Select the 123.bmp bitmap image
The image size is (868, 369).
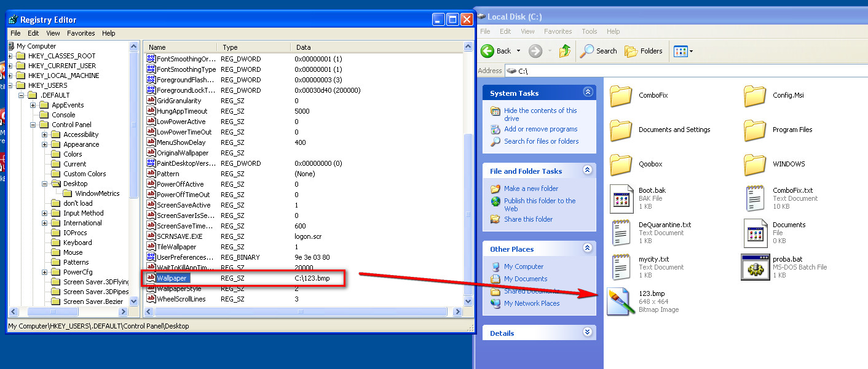tap(644, 301)
